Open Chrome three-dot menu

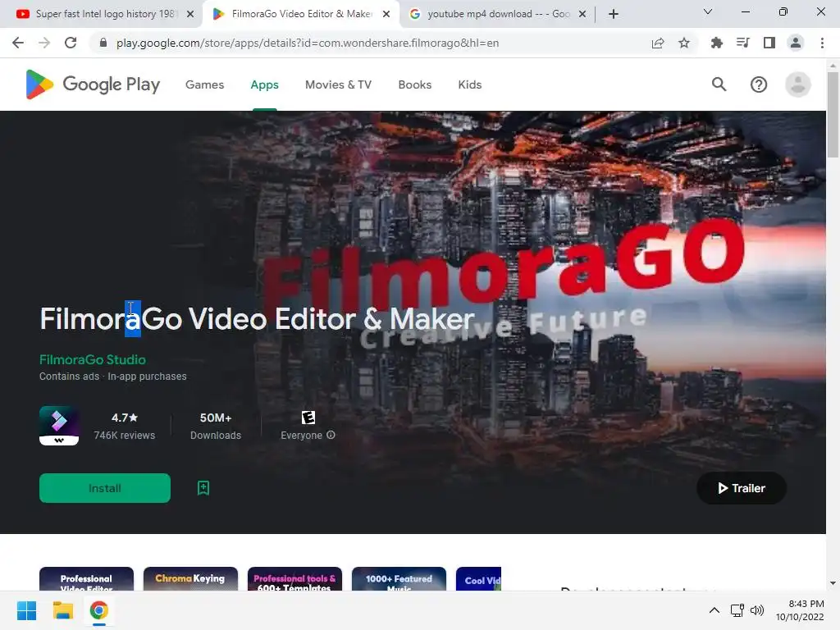point(822,43)
